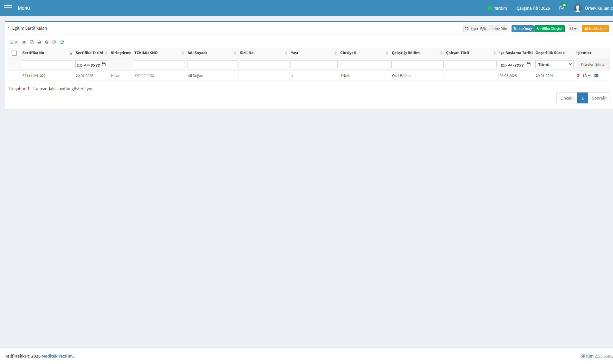Open the hamburger Menü icon
The width and height of the screenshot is (613, 364).
click(x=8, y=8)
